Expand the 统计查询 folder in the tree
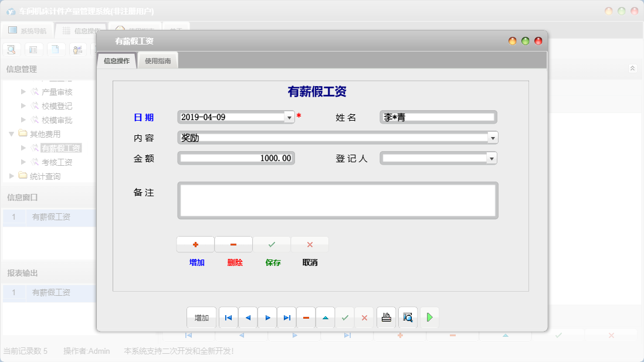Viewport: 644px width, 362px height. point(11,176)
